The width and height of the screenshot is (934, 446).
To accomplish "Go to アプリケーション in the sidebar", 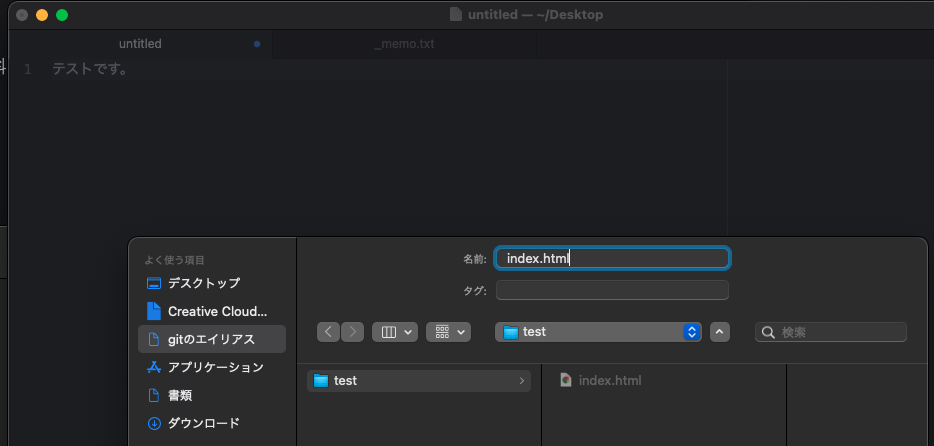I will click(215, 367).
